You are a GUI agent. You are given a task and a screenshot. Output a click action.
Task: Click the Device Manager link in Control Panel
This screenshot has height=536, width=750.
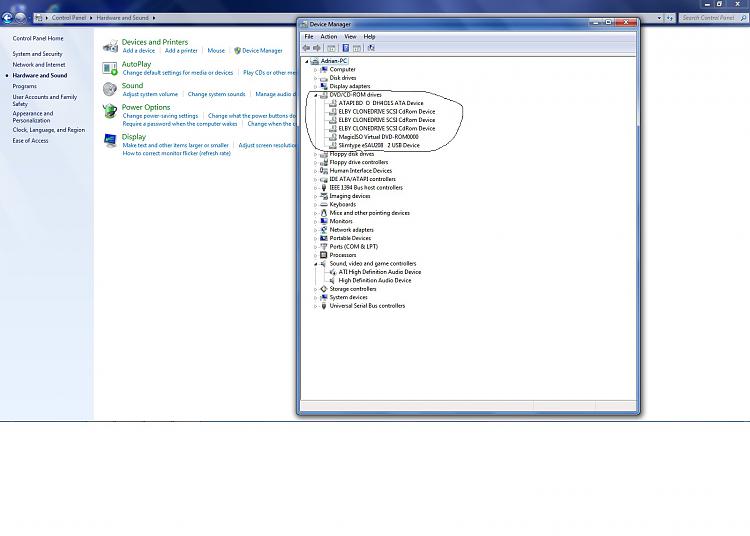point(262,51)
